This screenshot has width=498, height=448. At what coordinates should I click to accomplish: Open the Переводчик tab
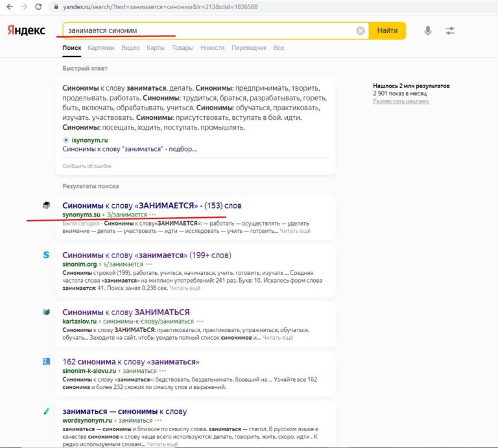[249, 48]
